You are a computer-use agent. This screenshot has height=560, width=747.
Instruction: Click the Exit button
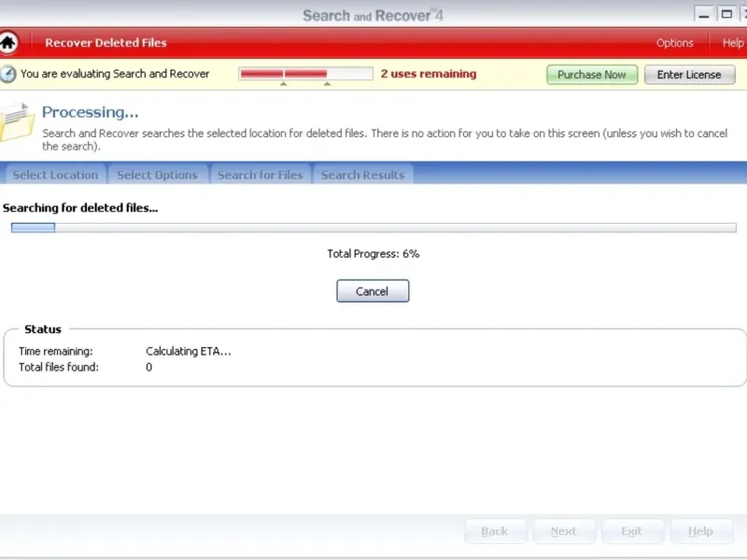(632, 531)
